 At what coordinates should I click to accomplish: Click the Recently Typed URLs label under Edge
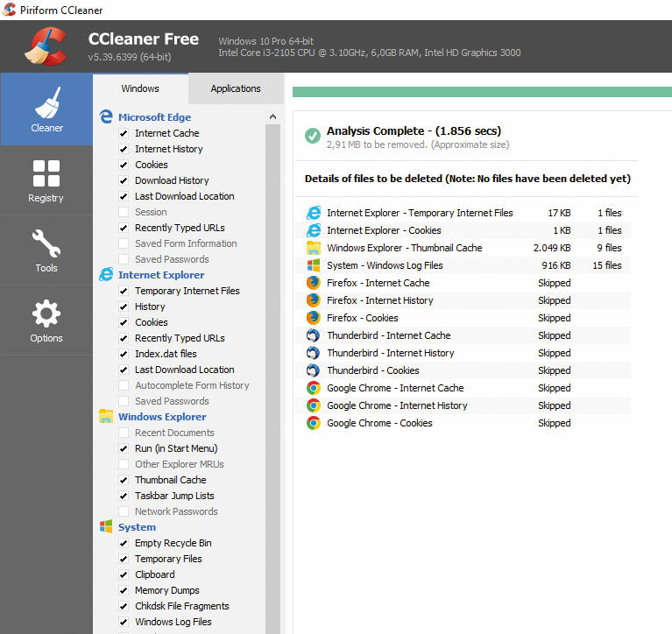(x=180, y=228)
